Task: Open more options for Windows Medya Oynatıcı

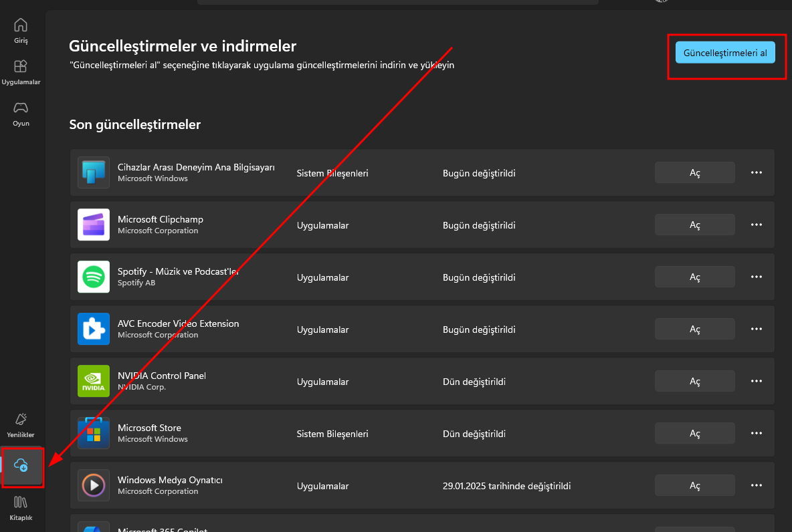Action: (x=756, y=486)
